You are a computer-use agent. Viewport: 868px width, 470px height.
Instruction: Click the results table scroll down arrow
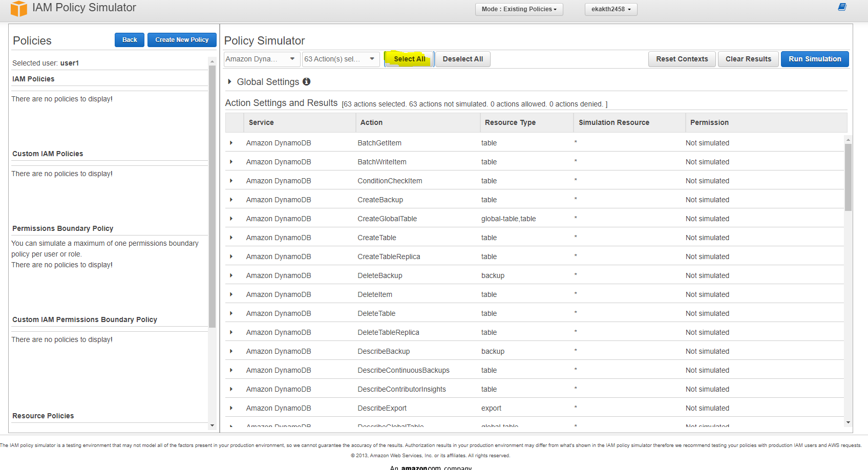coord(848,422)
